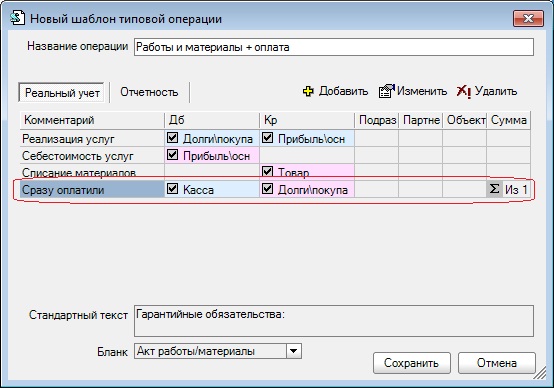Click the Кр column header
Image resolution: width=554 pixels, height=388 pixels.
pyautogui.click(x=307, y=120)
